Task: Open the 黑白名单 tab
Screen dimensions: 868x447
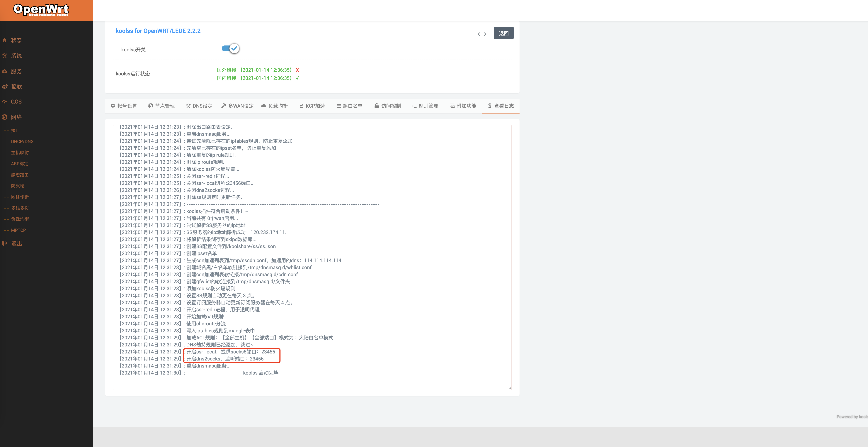Action: coord(349,106)
